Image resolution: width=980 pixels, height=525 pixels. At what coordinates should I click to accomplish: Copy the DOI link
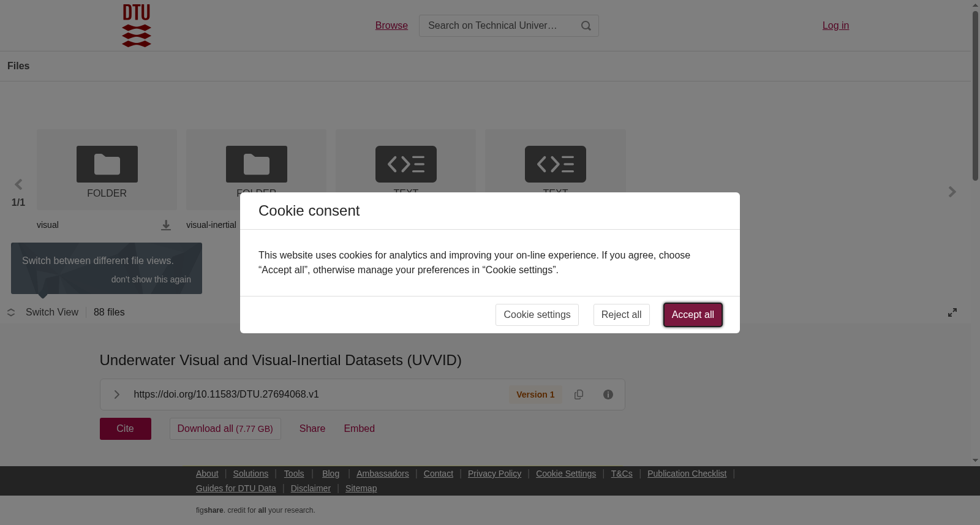click(579, 395)
